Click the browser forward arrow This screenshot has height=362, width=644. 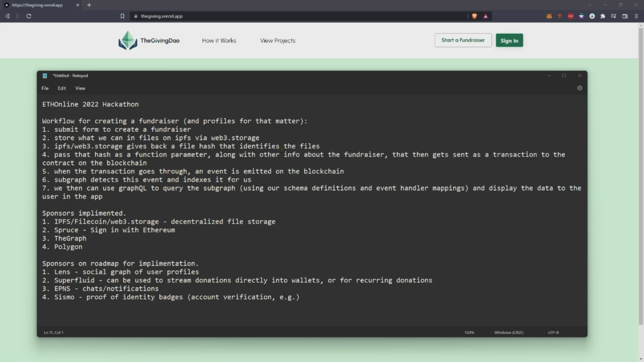coord(18,16)
